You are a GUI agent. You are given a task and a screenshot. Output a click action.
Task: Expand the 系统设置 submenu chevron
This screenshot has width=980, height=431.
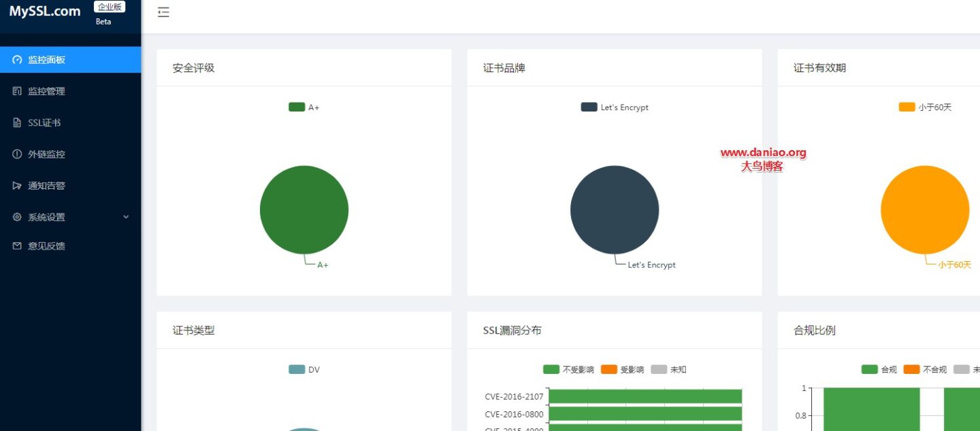(126, 217)
